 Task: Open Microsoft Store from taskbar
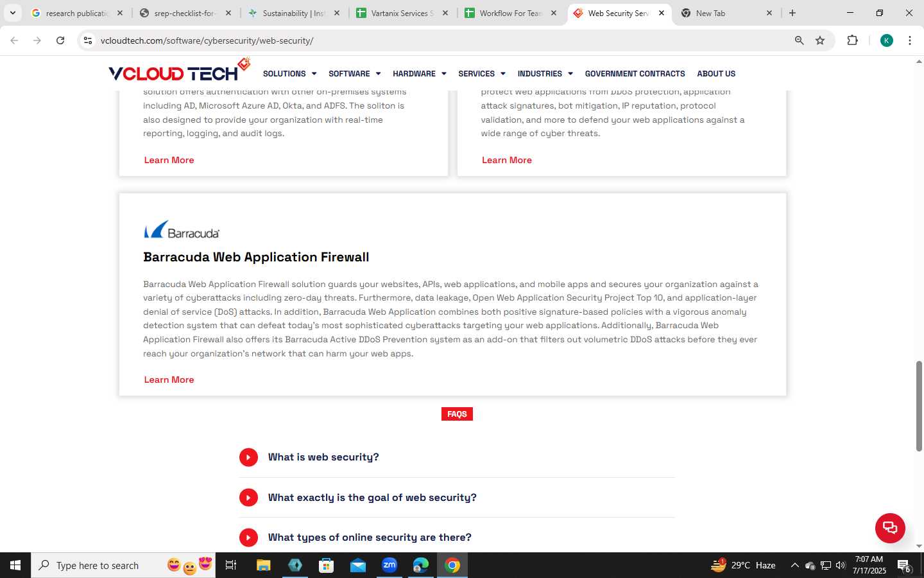[327, 565]
